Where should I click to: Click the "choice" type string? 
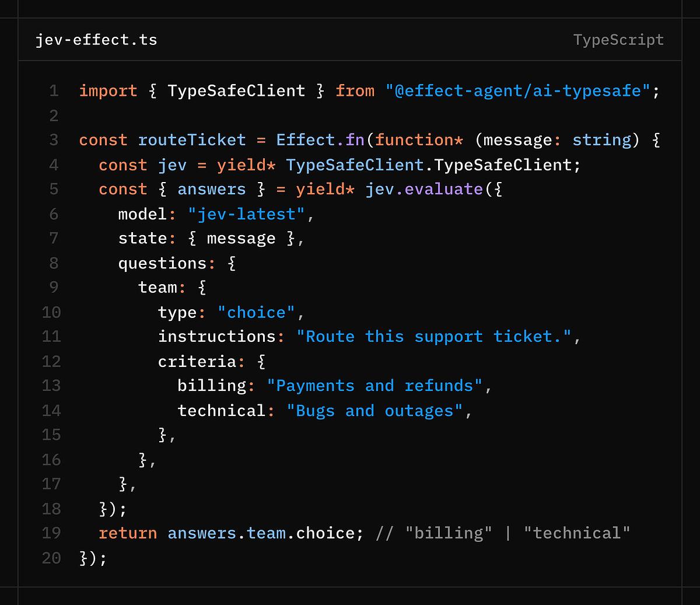point(257,313)
